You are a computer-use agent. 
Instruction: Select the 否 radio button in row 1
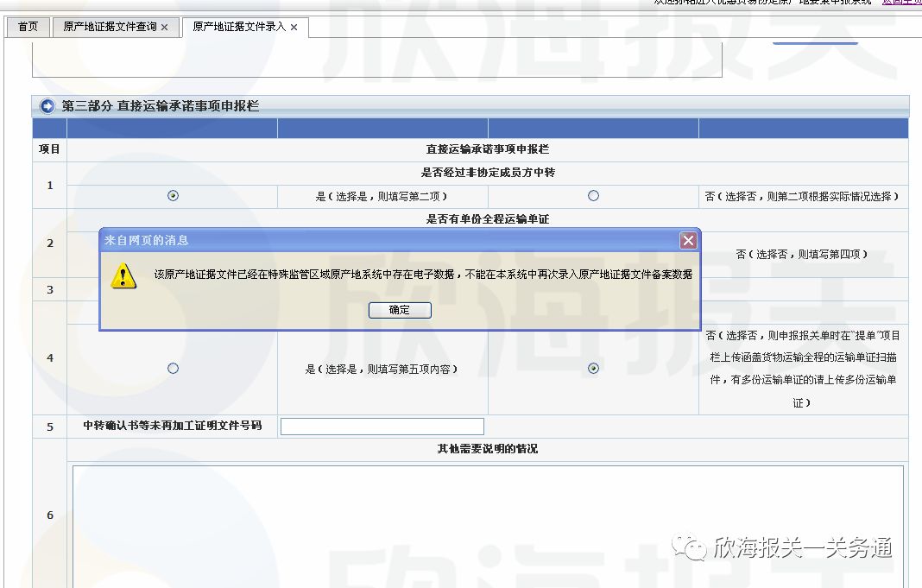593,196
